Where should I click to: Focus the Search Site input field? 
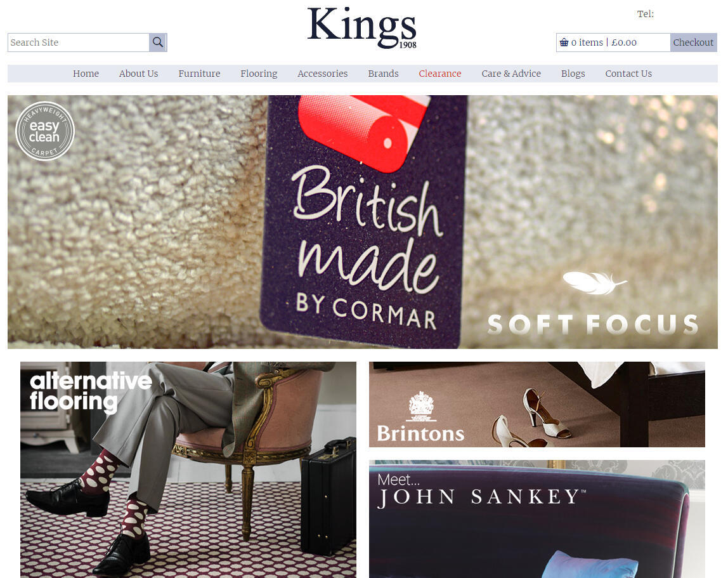pos(79,43)
